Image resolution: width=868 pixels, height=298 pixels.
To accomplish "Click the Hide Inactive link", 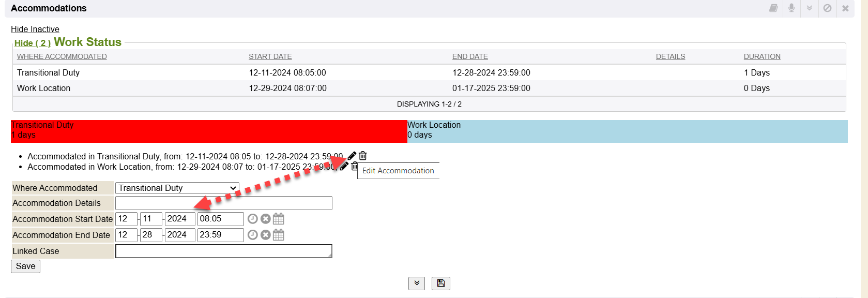I will pyautogui.click(x=35, y=29).
